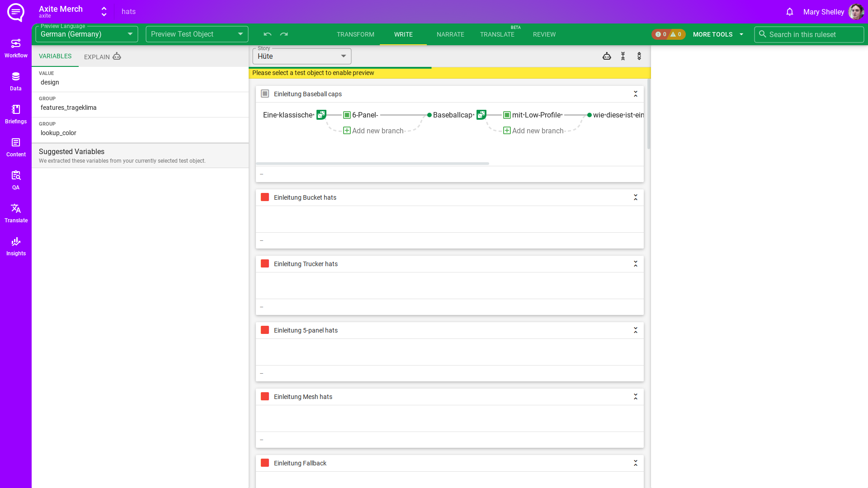
Task: Click the 'Eine klassische' text node
Action: (x=288, y=115)
